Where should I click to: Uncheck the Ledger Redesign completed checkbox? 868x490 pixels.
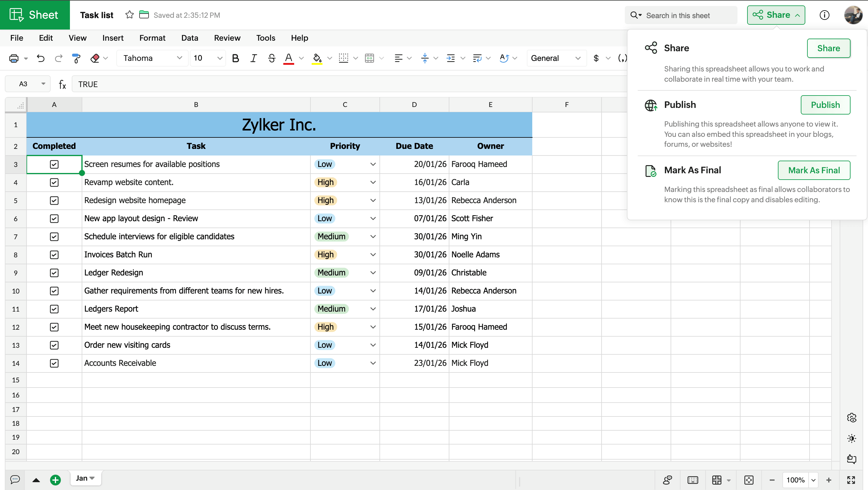click(54, 273)
